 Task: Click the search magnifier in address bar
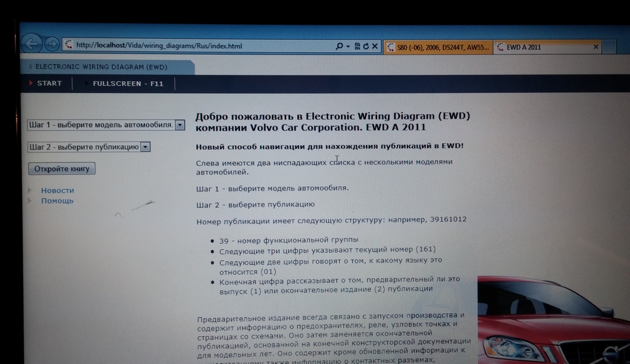pyautogui.click(x=339, y=46)
